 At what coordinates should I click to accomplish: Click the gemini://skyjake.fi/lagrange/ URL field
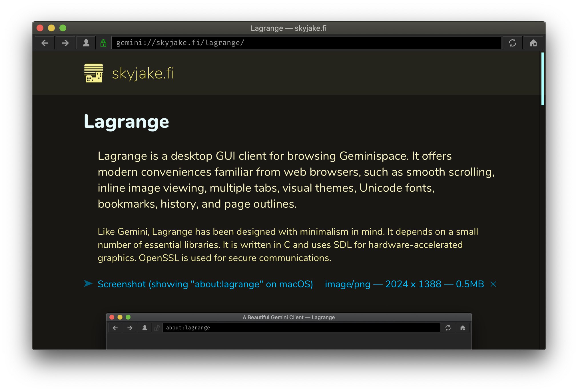point(306,43)
